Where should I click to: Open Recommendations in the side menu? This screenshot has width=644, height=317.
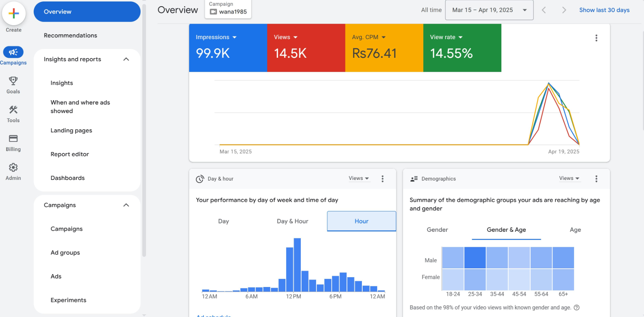[x=71, y=35]
